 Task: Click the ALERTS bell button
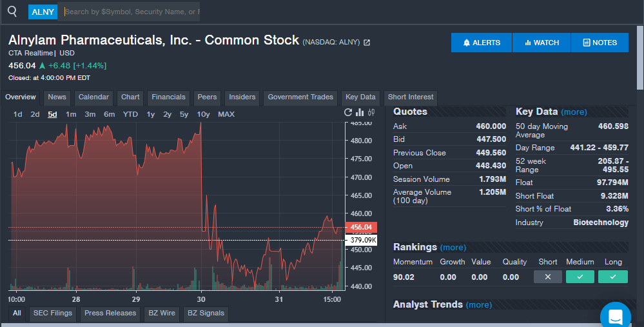[482, 43]
